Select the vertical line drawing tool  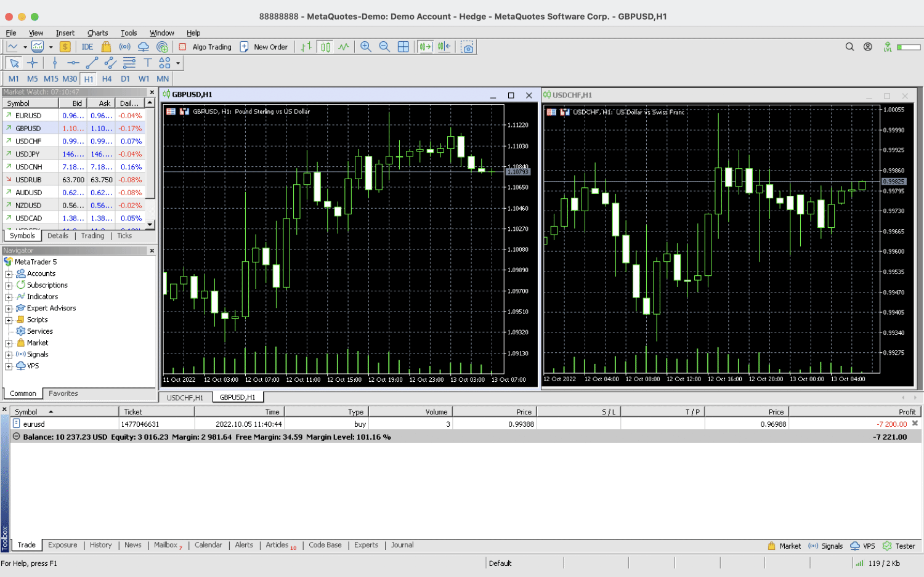[x=55, y=63]
